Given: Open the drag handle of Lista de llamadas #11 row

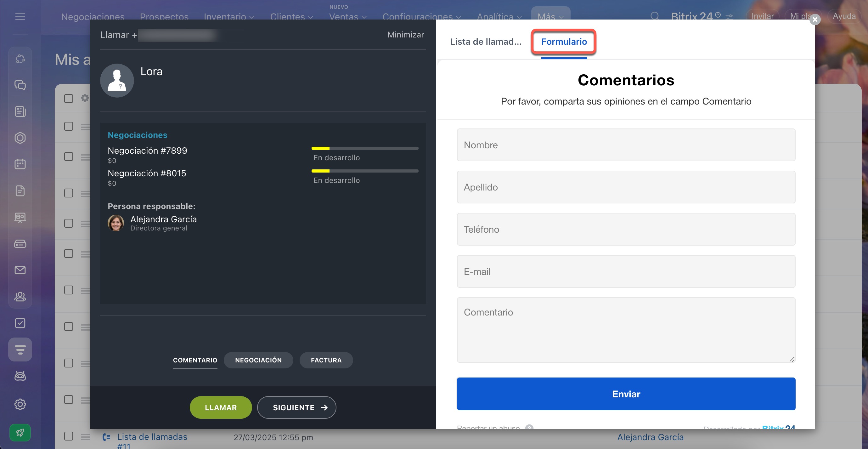Looking at the screenshot, I should coord(86,437).
